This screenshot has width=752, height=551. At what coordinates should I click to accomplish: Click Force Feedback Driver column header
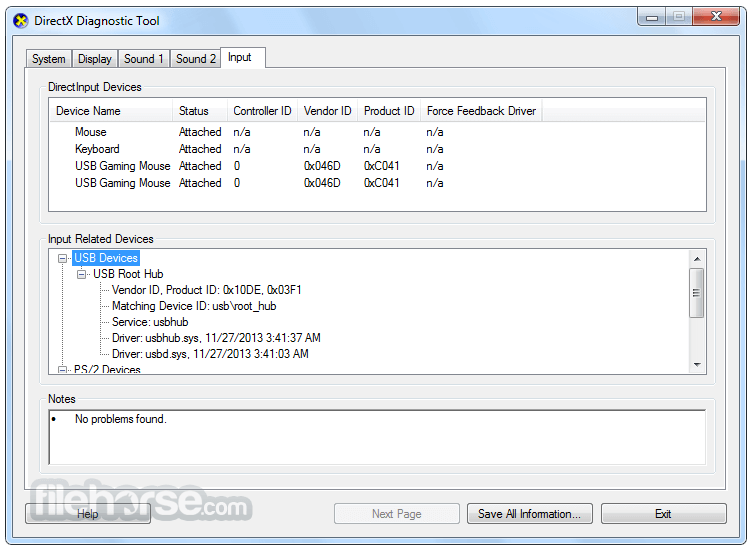click(482, 111)
